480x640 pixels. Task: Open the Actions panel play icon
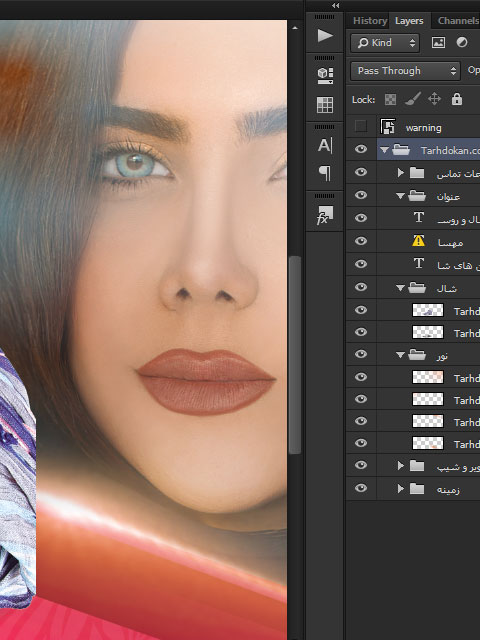(x=325, y=36)
